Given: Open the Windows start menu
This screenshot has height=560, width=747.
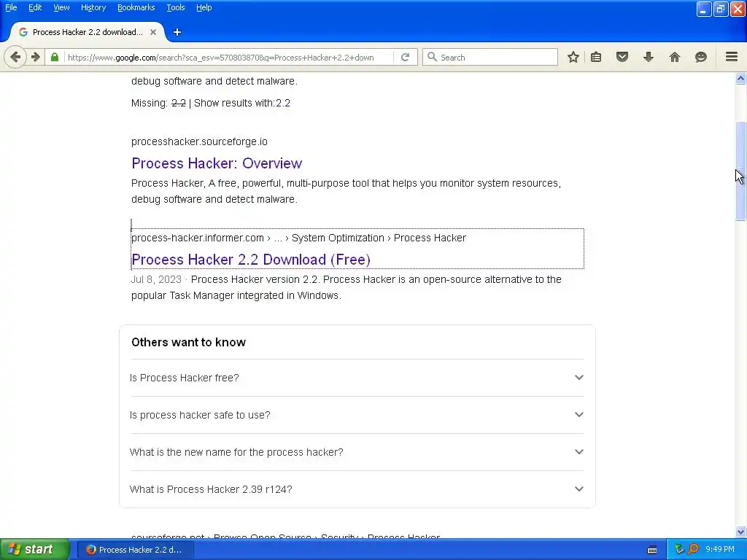Looking at the screenshot, I should tap(35, 550).
